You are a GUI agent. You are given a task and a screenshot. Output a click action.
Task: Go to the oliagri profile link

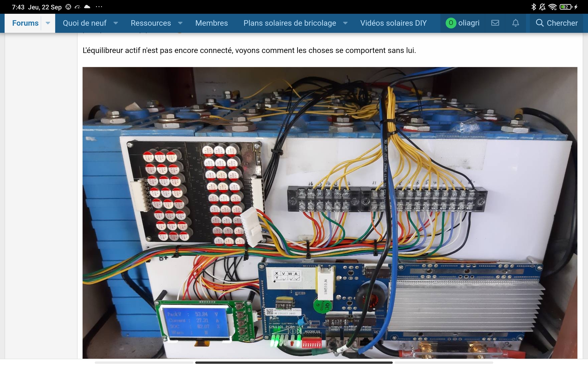coord(469,23)
